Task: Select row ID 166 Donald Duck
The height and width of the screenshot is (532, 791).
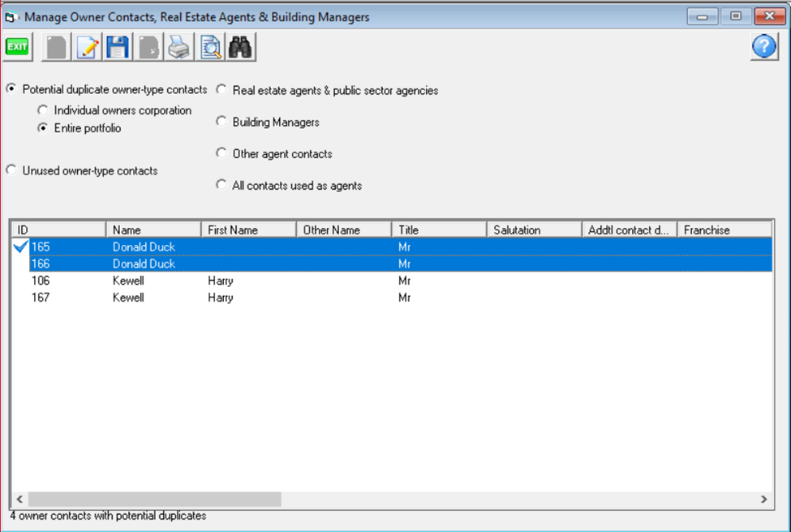Action: coord(401,264)
